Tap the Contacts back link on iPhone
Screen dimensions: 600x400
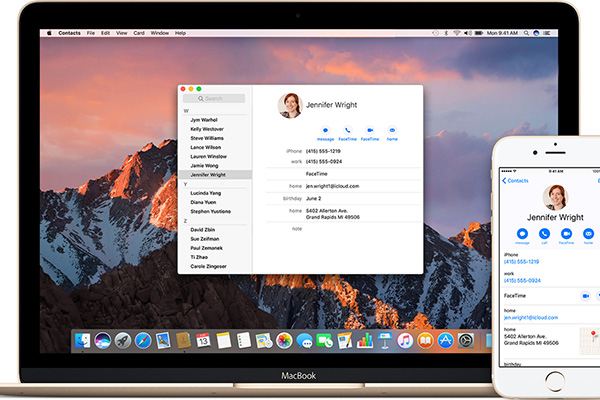point(515,181)
